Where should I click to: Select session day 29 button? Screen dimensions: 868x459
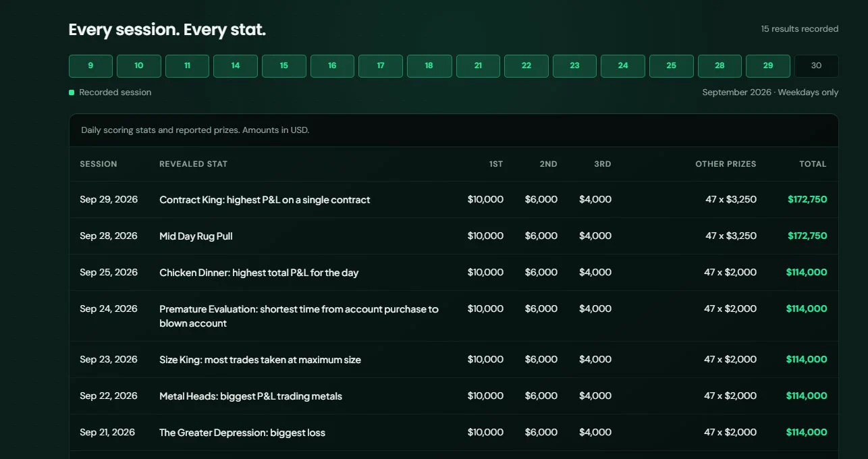(768, 66)
